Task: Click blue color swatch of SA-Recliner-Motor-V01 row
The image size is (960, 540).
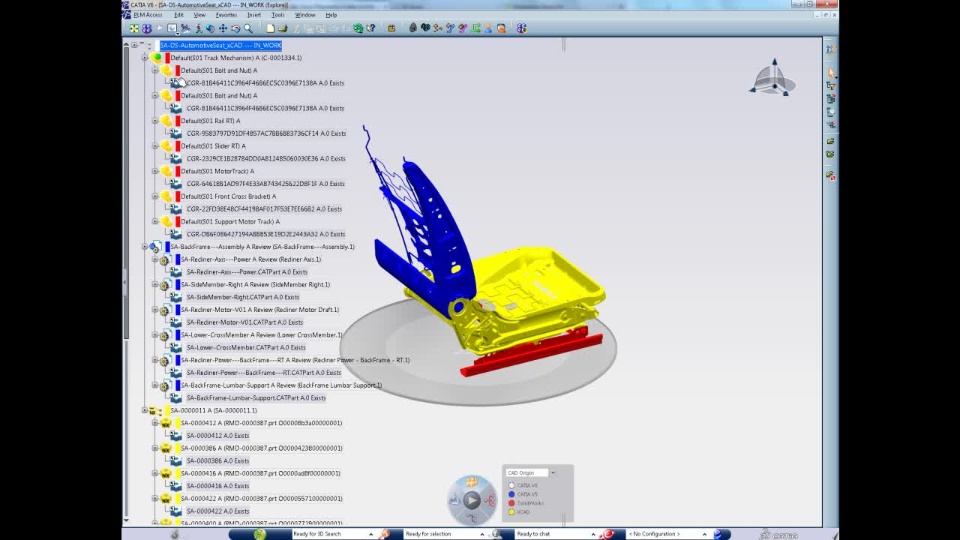Action: pos(178,310)
